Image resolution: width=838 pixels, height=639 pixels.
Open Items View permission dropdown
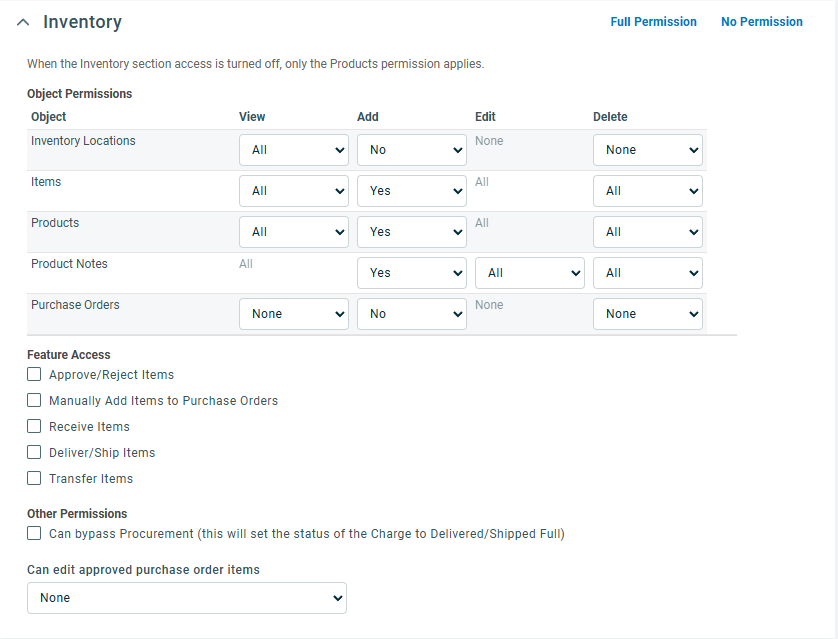pyautogui.click(x=294, y=191)
